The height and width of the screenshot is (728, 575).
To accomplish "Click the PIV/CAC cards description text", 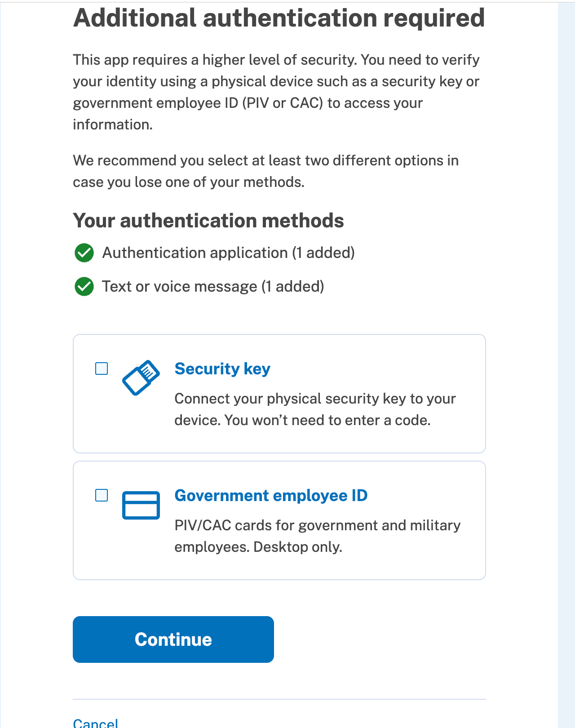I will [x=317, y=536].
